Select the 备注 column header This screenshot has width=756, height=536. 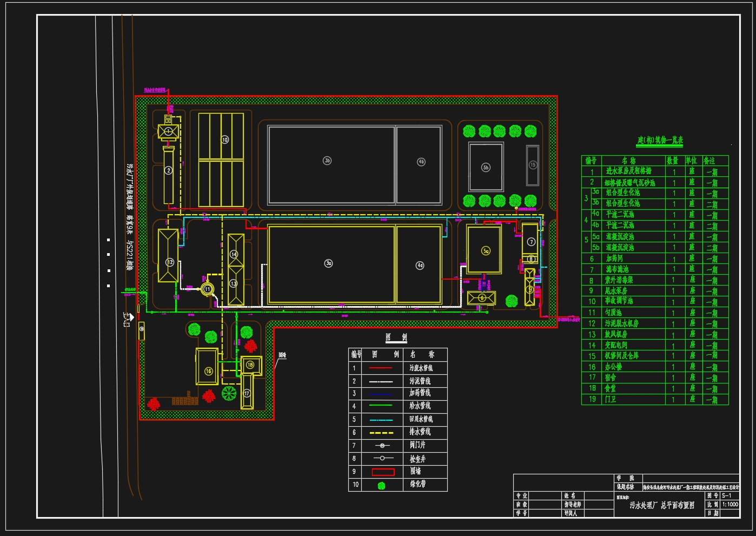click(709, 161)
